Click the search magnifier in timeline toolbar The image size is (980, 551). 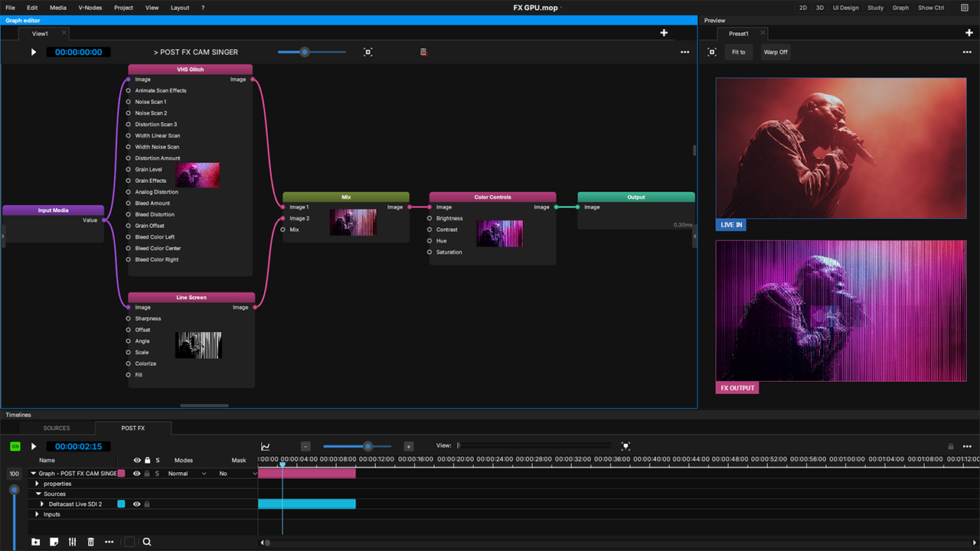[x=147, y=542]
